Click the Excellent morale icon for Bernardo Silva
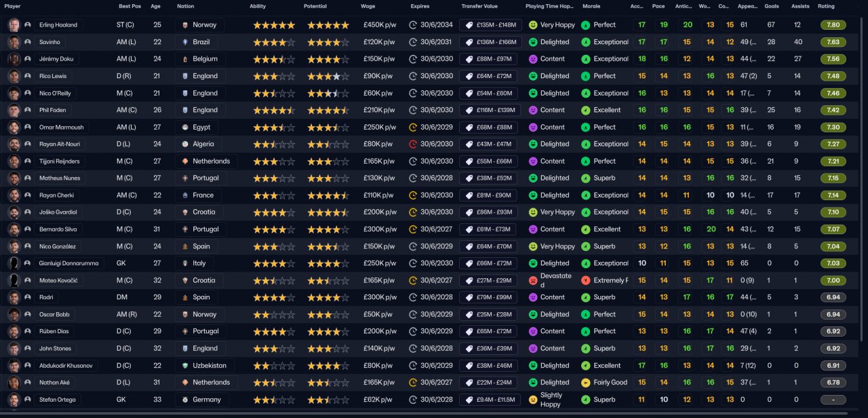 586,229
